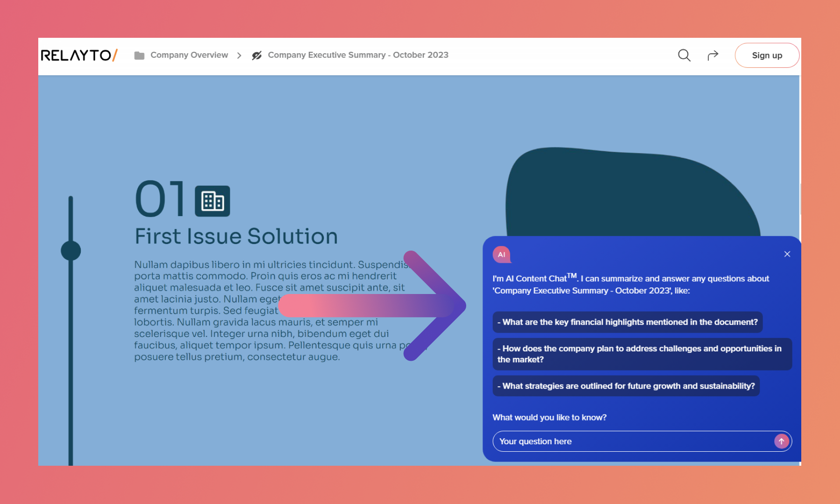Click the timeline circle marker

(71, 251)
